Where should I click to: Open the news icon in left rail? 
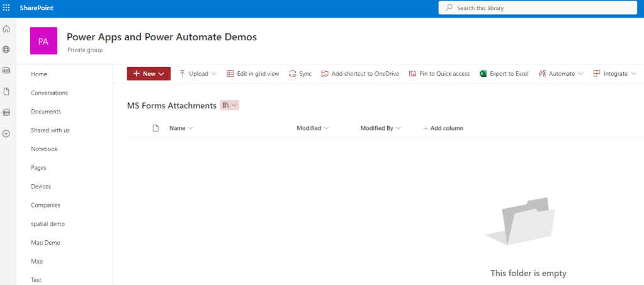[6, 70]
